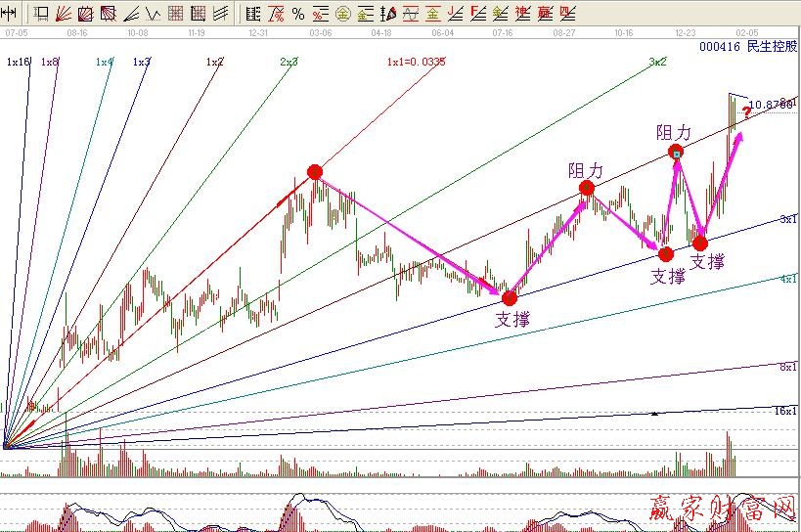The width and height of the screenshot is (801, 532).
Task: Click the green 2x3 angle label
Action: click(x=289, y=62)
